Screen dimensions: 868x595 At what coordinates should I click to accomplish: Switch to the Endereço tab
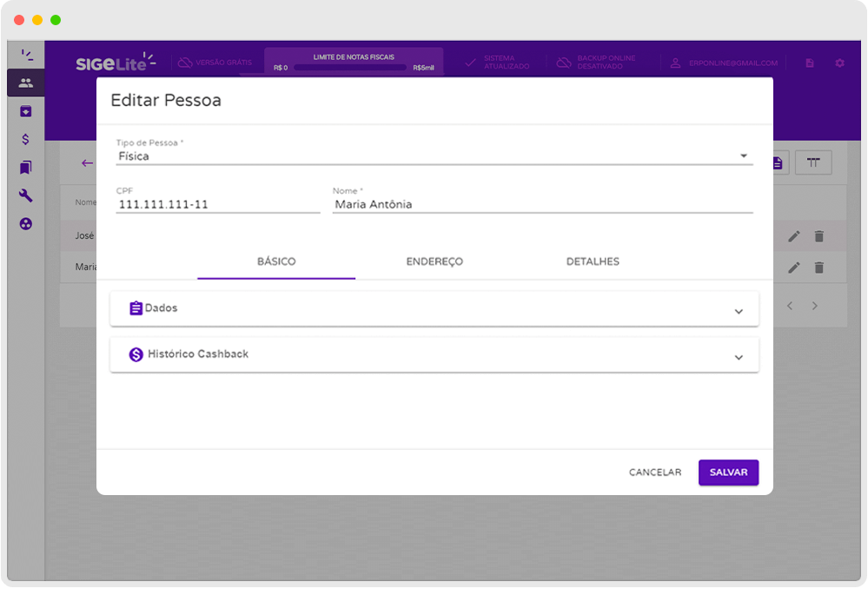(434, 261)
